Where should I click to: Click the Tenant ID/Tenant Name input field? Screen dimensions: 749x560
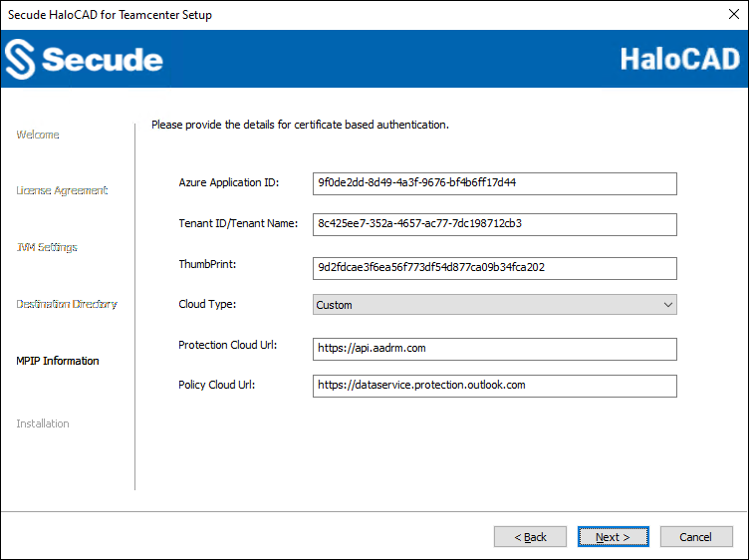tap(494, 224)
